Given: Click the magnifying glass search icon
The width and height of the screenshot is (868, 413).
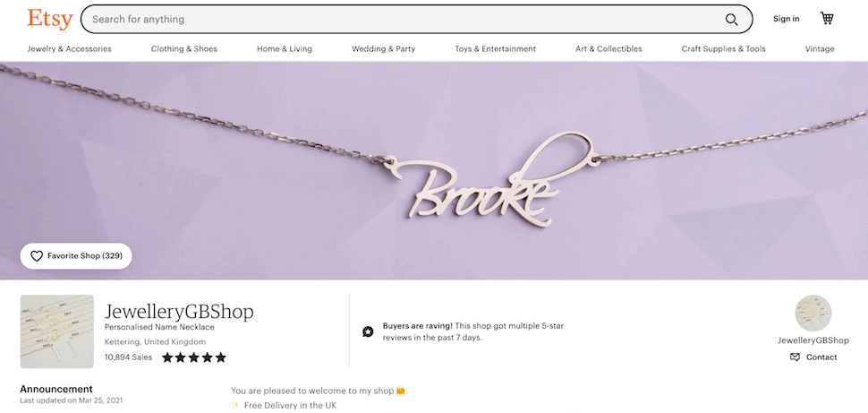Looking at the screenshot, I should (x=731, y=20).
